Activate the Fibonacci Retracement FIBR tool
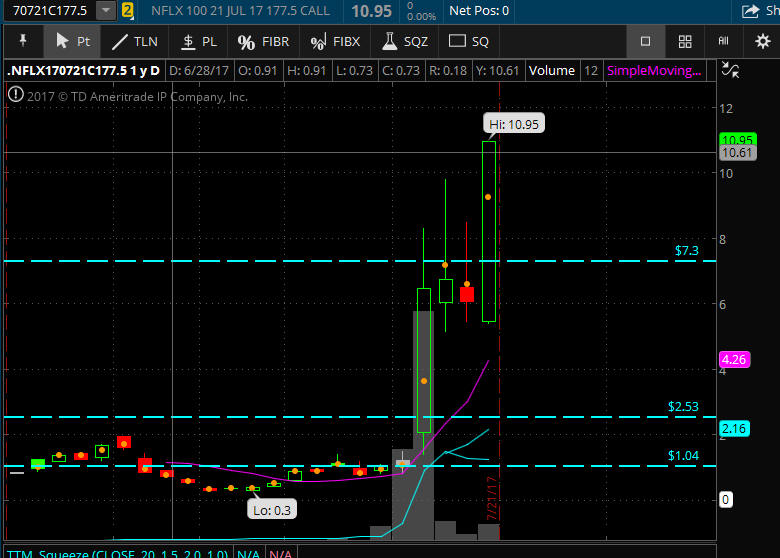Screen dimensions: 780x558 coord(263,42)
